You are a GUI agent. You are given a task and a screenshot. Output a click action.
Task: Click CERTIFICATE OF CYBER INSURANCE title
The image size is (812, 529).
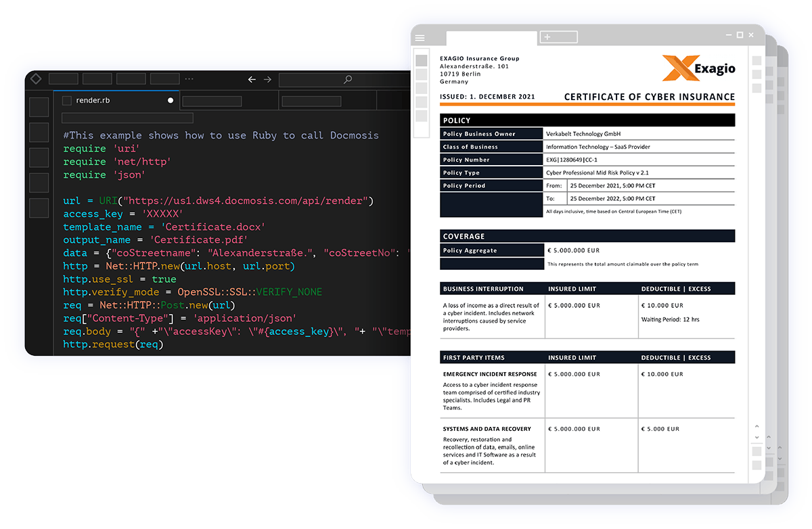click(x=650, y=97)
